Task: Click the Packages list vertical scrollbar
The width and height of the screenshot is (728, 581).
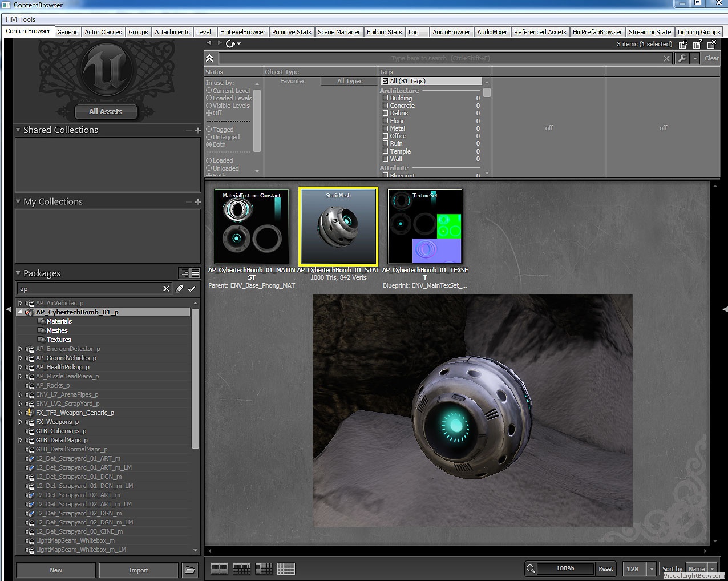Action: (x=196, y=378)
